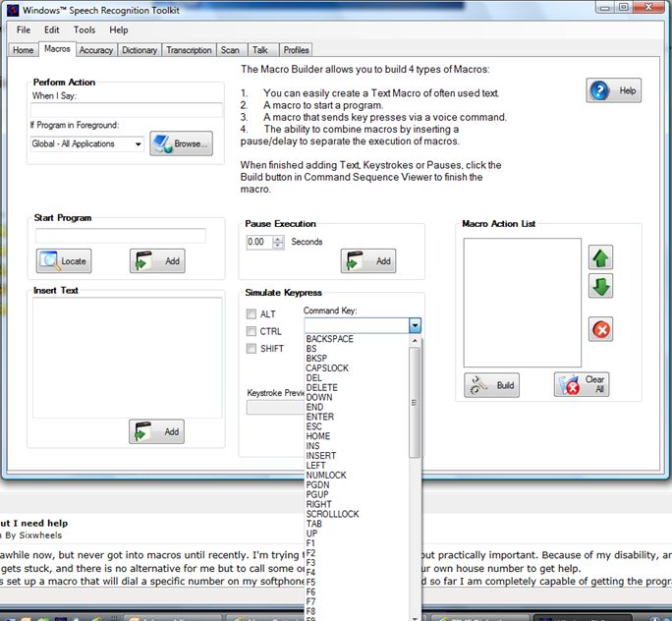Increase the pause seconds with the up spinner

278,239
